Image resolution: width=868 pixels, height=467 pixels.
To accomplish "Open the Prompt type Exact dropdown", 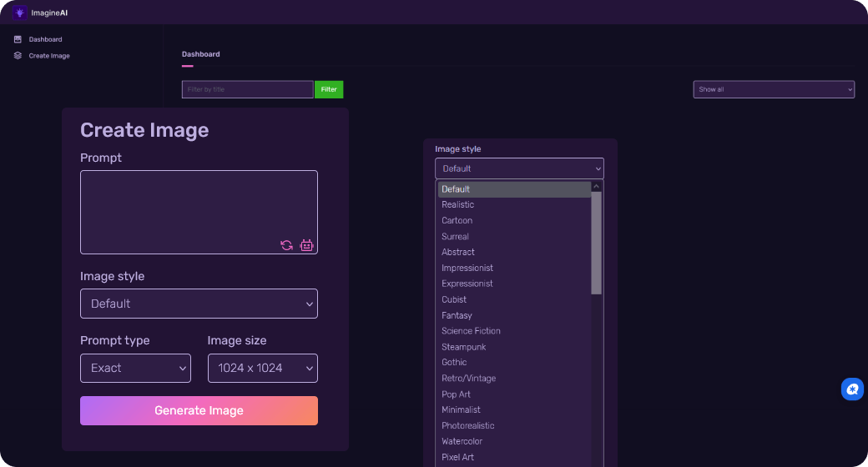I will [135, 368].
